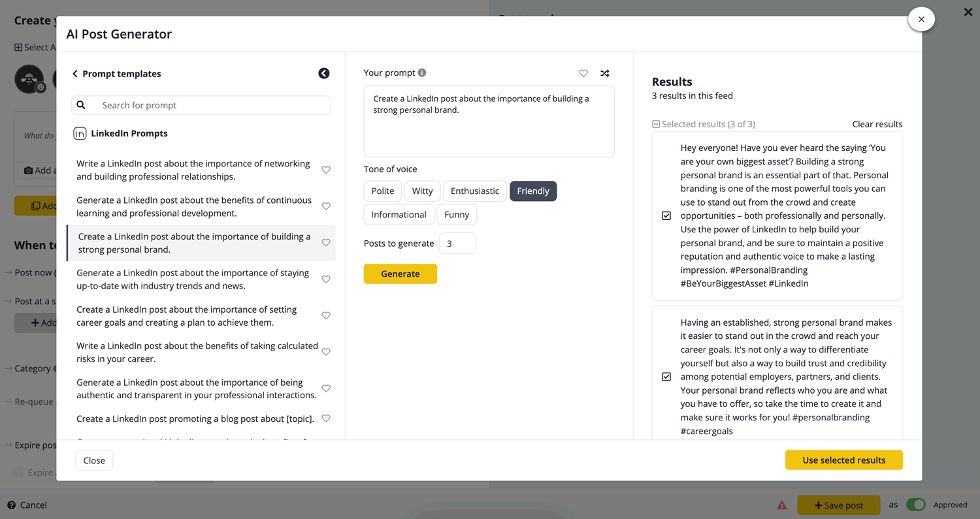980x519 pixels.
Task: Favorite the authentic and transparent prompt
Action: click(326, 388)
